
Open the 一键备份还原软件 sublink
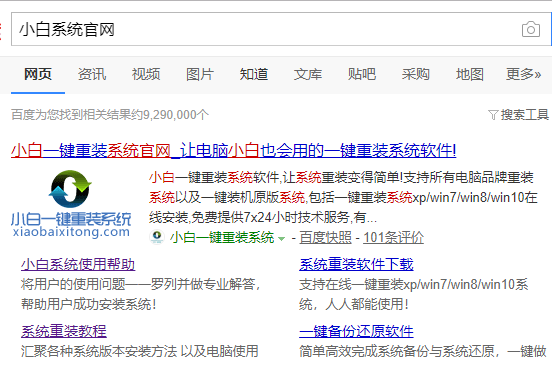click(356, 331)
